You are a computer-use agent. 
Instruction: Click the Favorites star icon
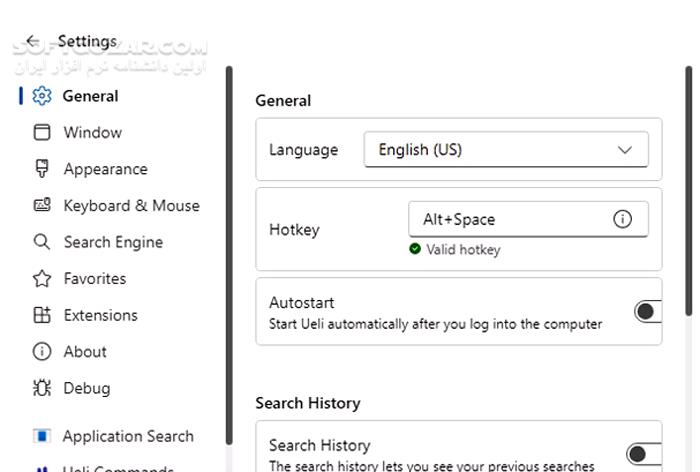click(42, 279)
